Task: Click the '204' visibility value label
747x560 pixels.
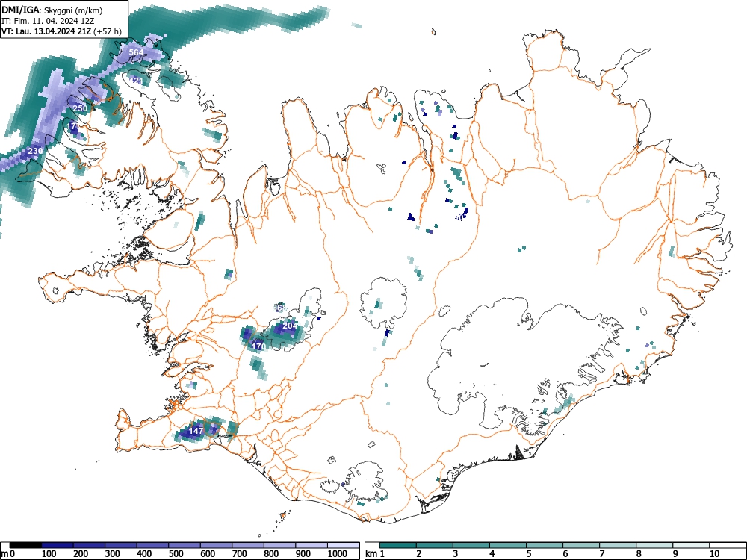Action: point(290,326)
